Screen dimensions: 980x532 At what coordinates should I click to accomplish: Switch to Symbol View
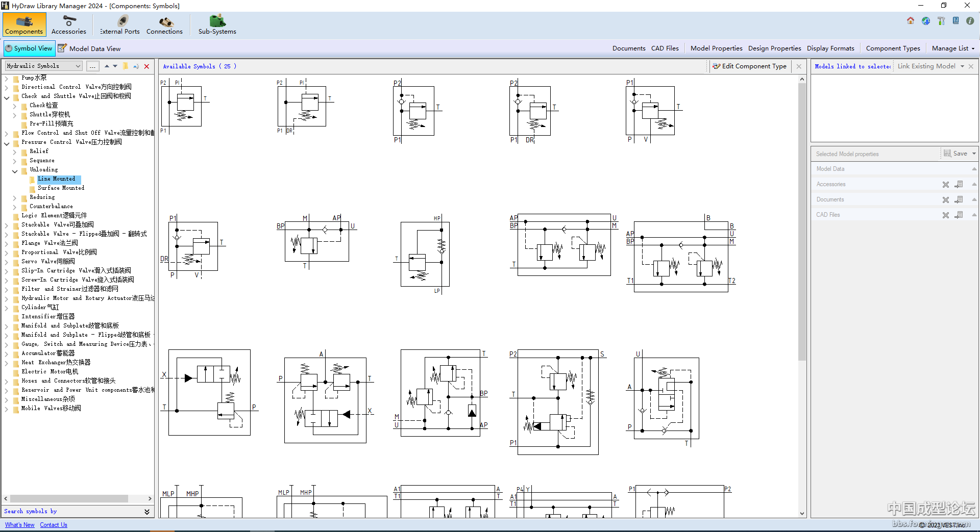pyautogui.click(x=29, y=48)
